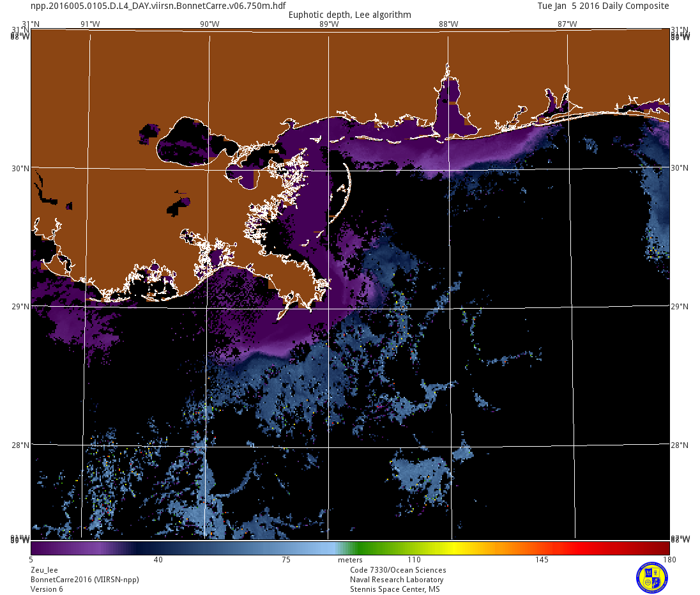Click the 87°W longitude label at top
The image size is (700, 595).
tap(567, 24)
